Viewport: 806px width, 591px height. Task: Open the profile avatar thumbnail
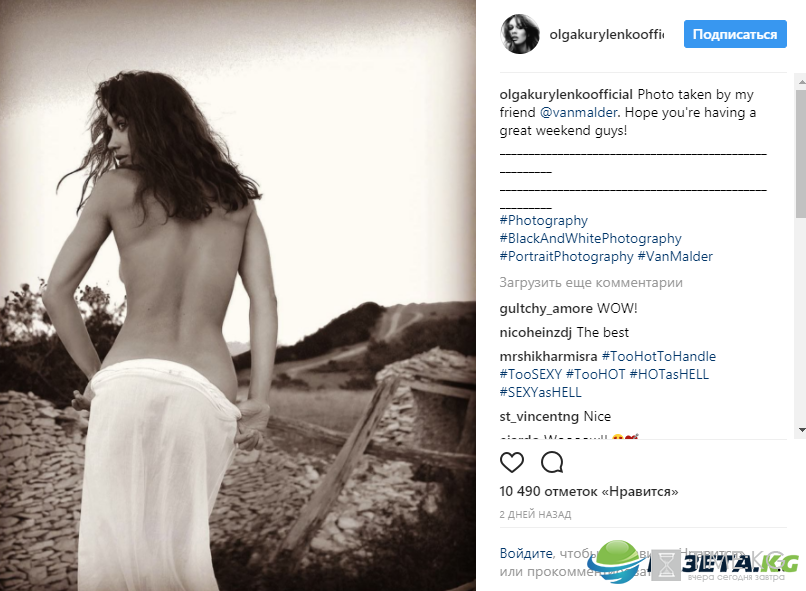(520, 34)
